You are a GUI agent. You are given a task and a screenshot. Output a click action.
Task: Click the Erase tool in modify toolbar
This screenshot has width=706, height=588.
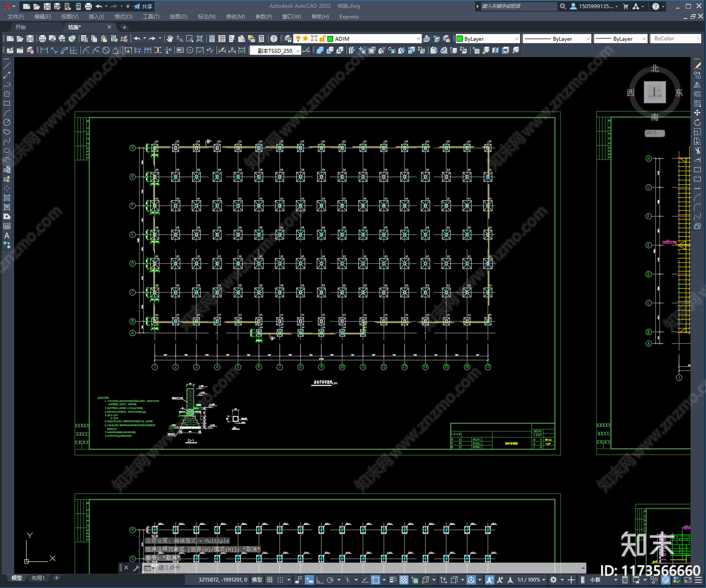[x=697, y=66]
